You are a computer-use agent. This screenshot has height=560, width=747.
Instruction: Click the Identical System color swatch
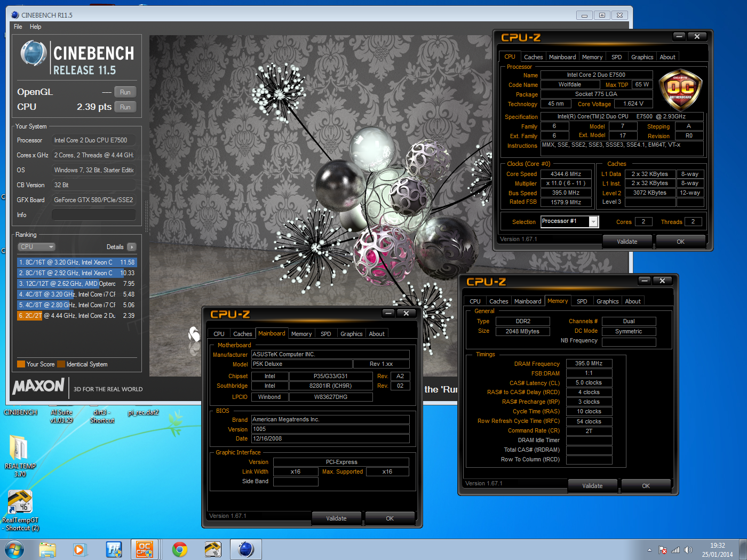[61, 364]
